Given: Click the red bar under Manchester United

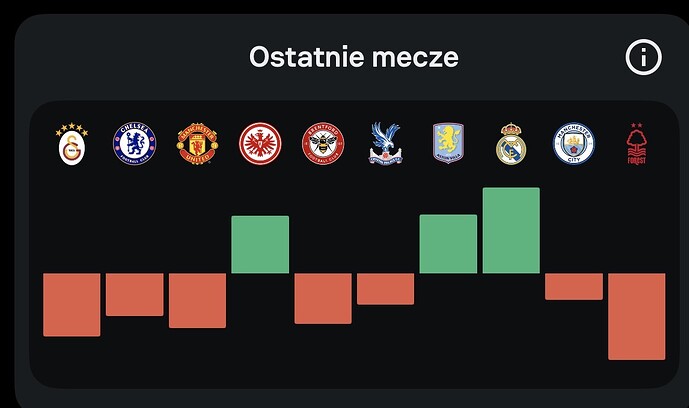Looking at the screenshot, I should (x=197, y=300).
